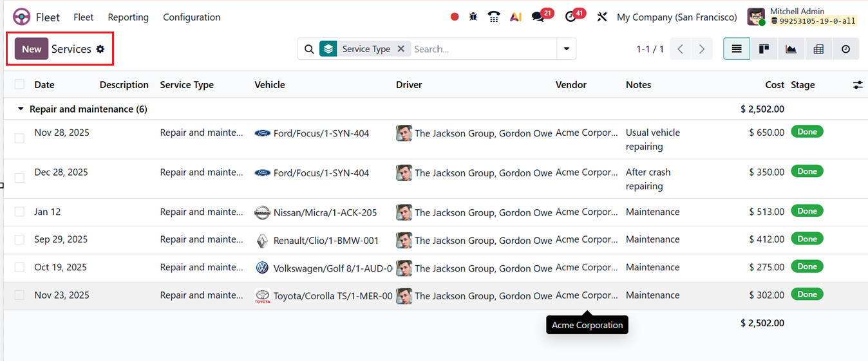This screenshot has height=361, width=868.
Task: Open the Services gear actions menu
Action: point(100,50)
